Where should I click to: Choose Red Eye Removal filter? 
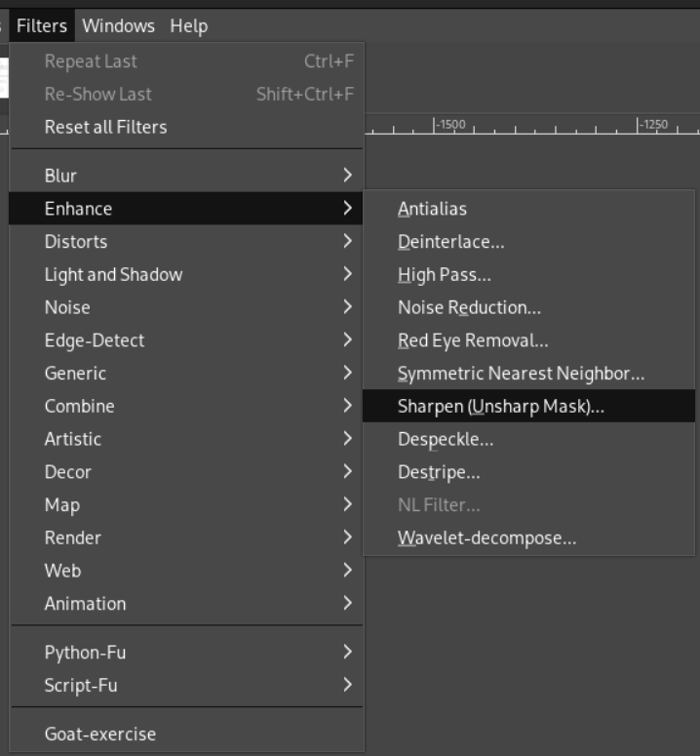[473, 341]
